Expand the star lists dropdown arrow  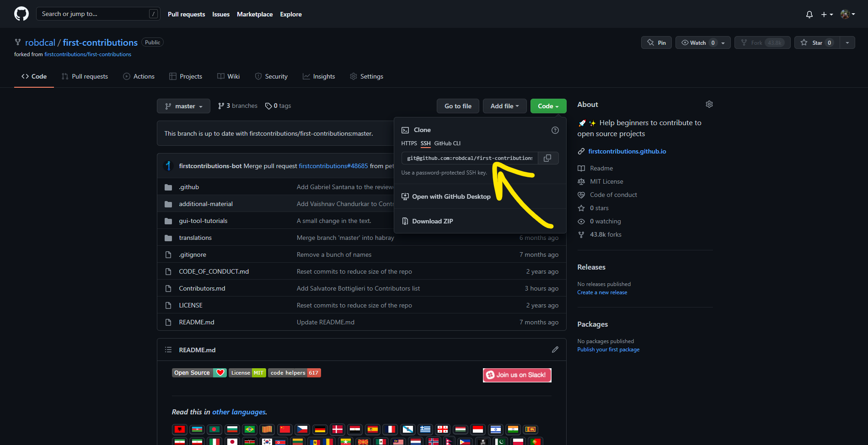pos(847,42)
